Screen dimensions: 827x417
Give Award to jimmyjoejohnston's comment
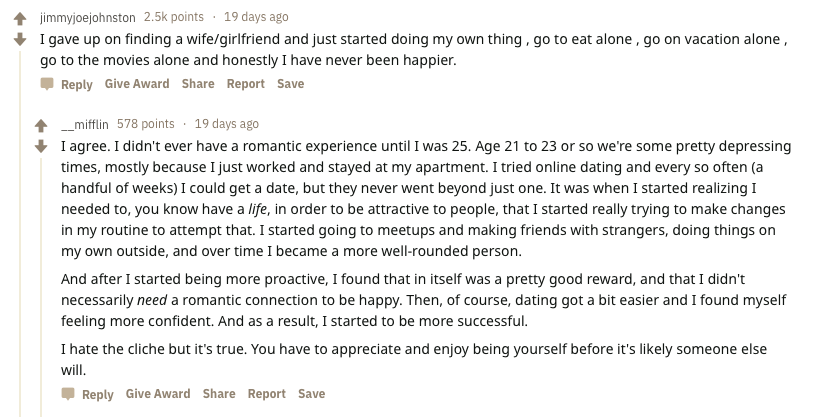pos(137,84)
